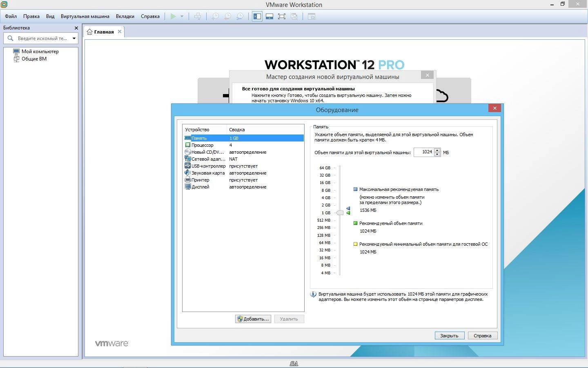The height and width of the screenshot is (368, 588).
Task: Click the memory size input field
Action: click(423, 152)
